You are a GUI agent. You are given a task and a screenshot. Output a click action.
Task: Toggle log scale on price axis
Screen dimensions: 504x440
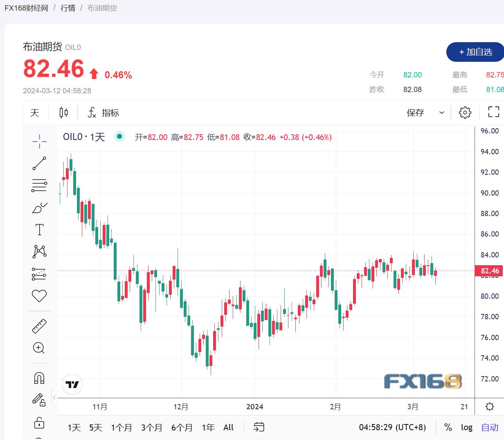[x=466, y=427]
